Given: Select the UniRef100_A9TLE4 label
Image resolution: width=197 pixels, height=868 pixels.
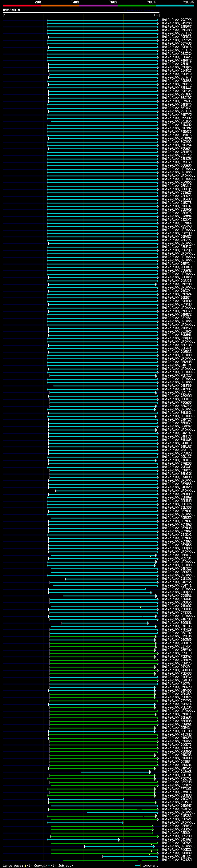Looking at the screenshot, I should (177, 111).
